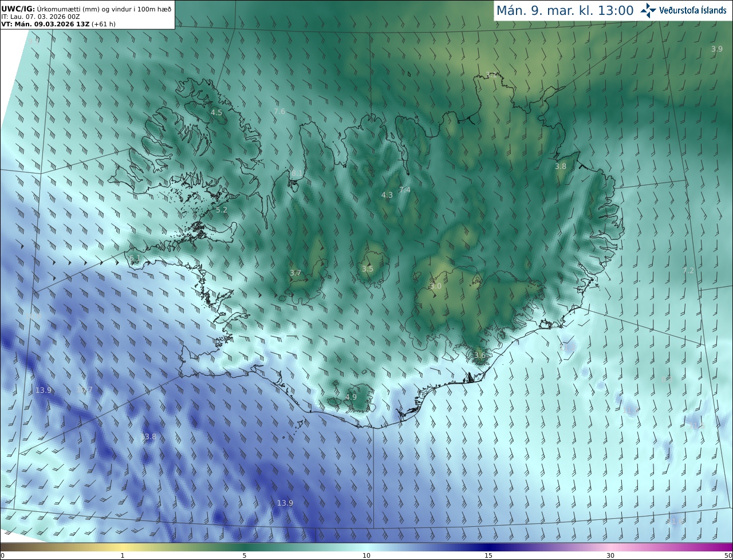Click the 7.4 value label on the map
The image size is (733, 560).
[x=405, y=190]
